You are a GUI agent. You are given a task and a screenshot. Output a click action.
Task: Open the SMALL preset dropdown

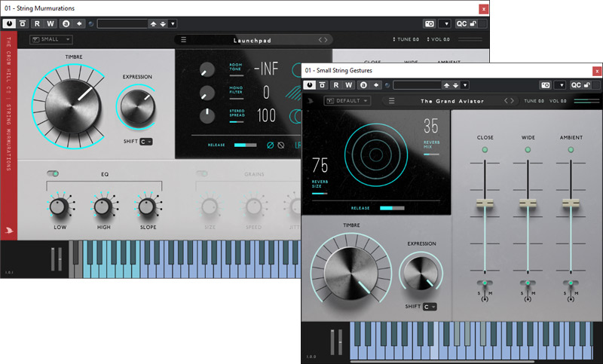(x=51, y=39)
